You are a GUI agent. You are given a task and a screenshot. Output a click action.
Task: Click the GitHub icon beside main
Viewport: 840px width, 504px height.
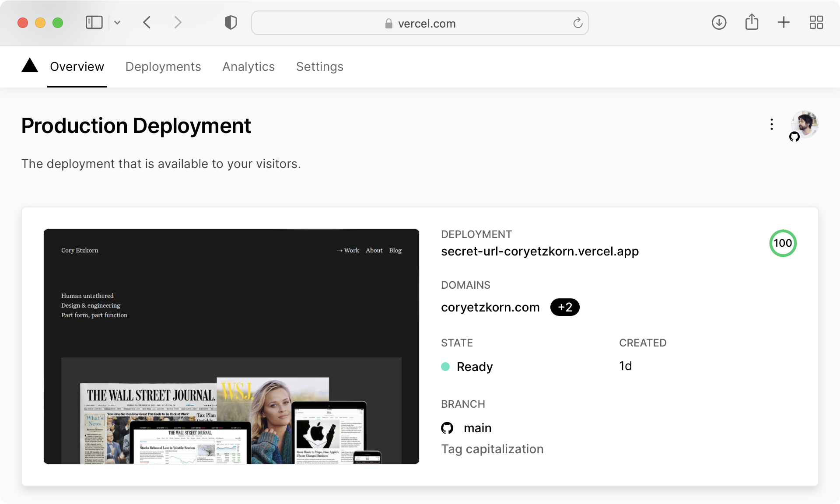pos(447,428)
